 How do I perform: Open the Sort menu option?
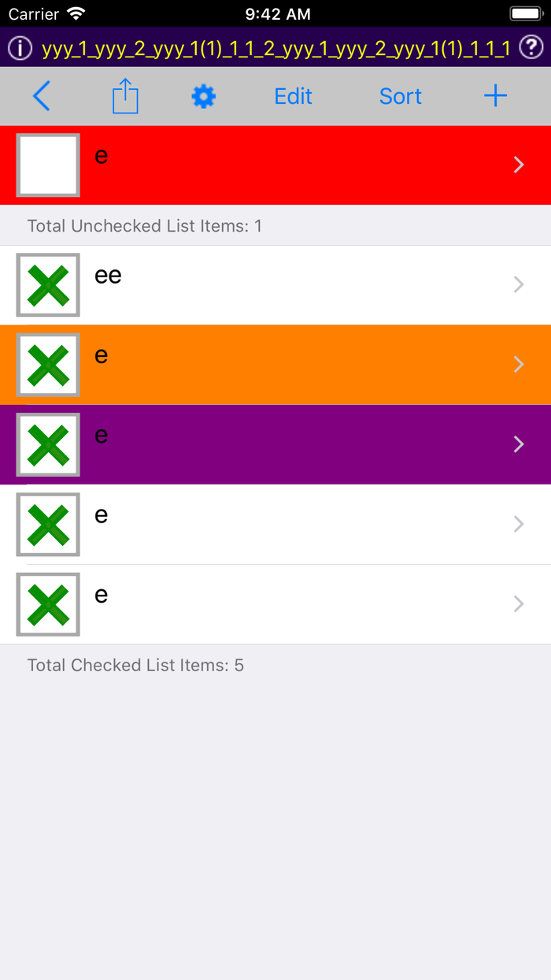coord(400,95)
